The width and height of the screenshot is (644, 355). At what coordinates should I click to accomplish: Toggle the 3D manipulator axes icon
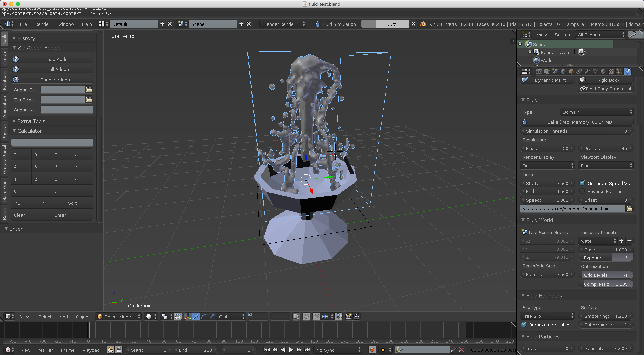(x=188, y=316)
